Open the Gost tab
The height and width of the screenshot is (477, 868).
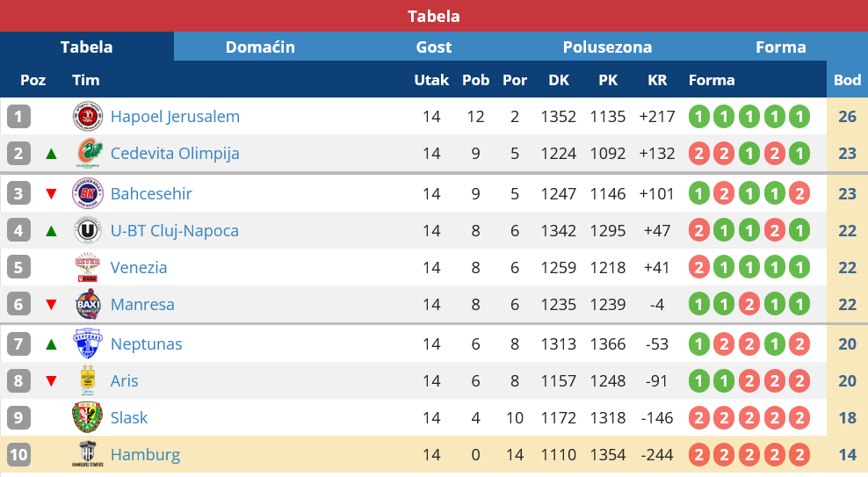click(x=434, y=47)
